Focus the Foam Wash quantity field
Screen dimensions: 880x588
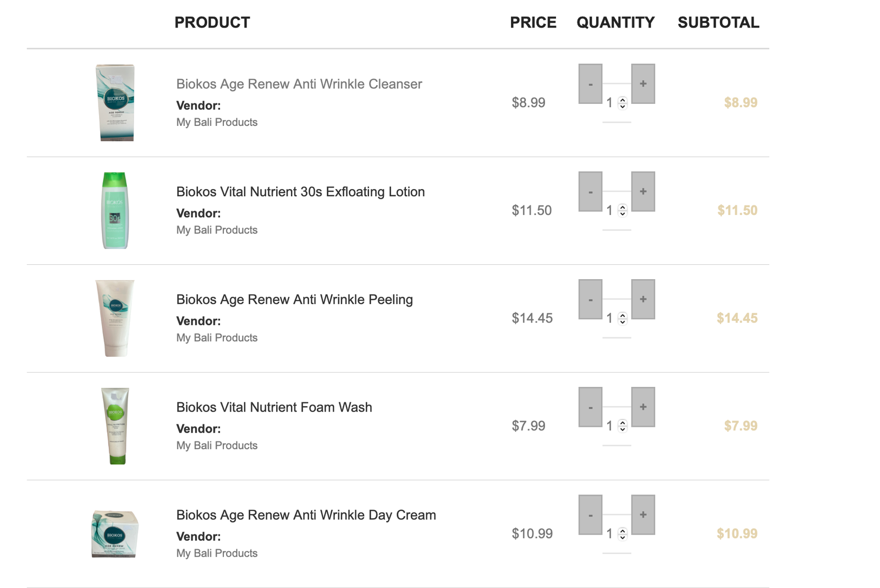617,426
